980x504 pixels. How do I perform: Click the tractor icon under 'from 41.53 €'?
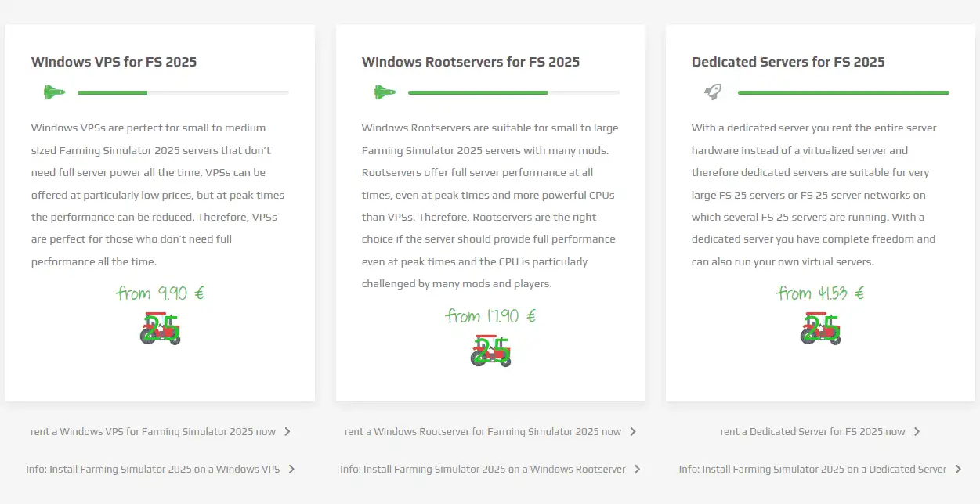(820, 329)
